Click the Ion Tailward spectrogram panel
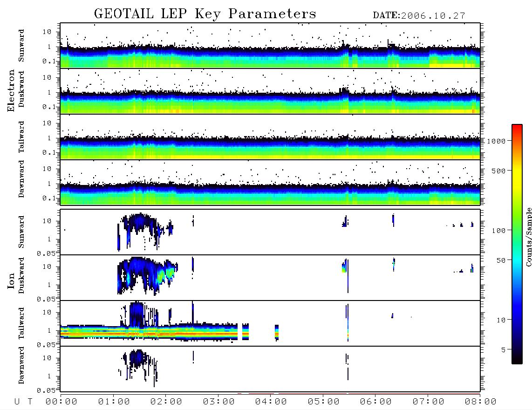This screenshot has height=410, width=532. 270,323
